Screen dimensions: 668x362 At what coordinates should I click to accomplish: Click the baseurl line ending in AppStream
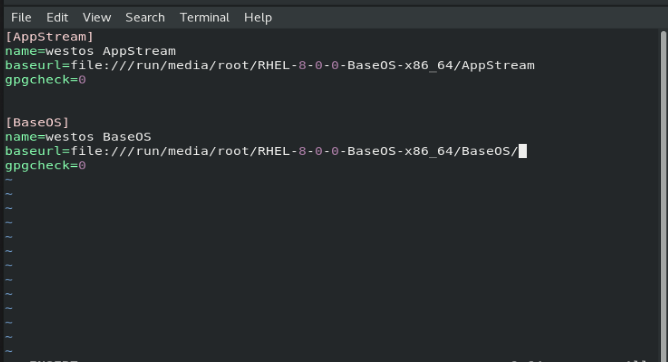point(270,66)
